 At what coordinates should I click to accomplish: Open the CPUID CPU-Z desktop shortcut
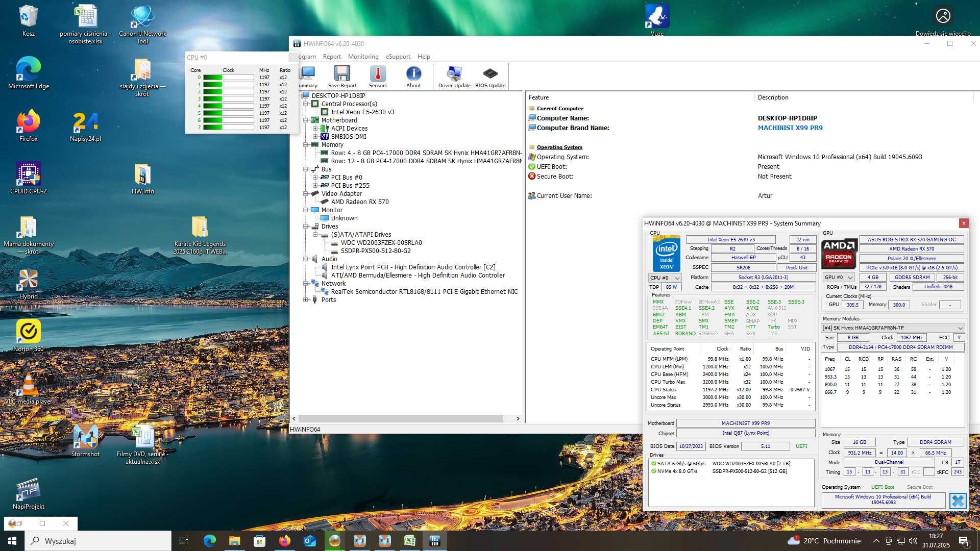pos(29,178)
